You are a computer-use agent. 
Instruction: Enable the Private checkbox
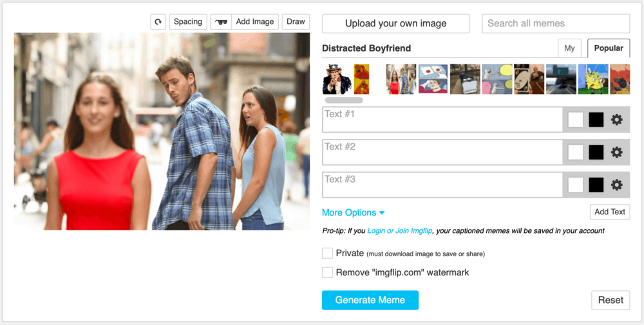tap(328, 253)
